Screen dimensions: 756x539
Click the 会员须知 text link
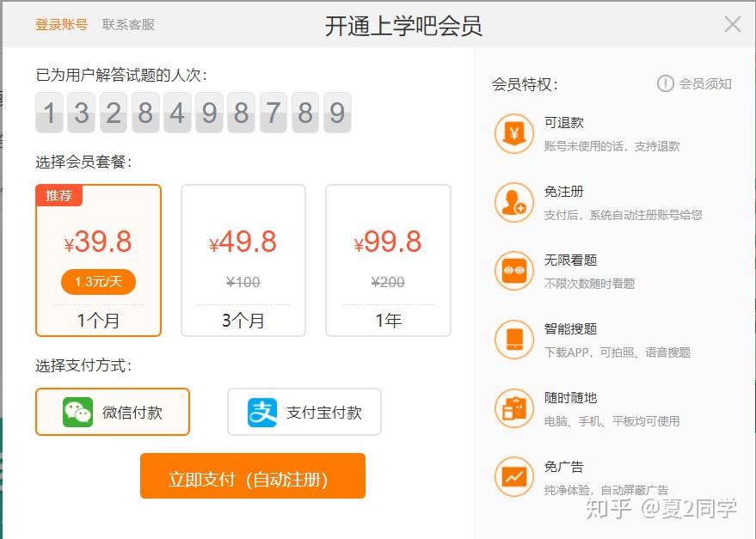pyautogui.click(x=705, y=84)
